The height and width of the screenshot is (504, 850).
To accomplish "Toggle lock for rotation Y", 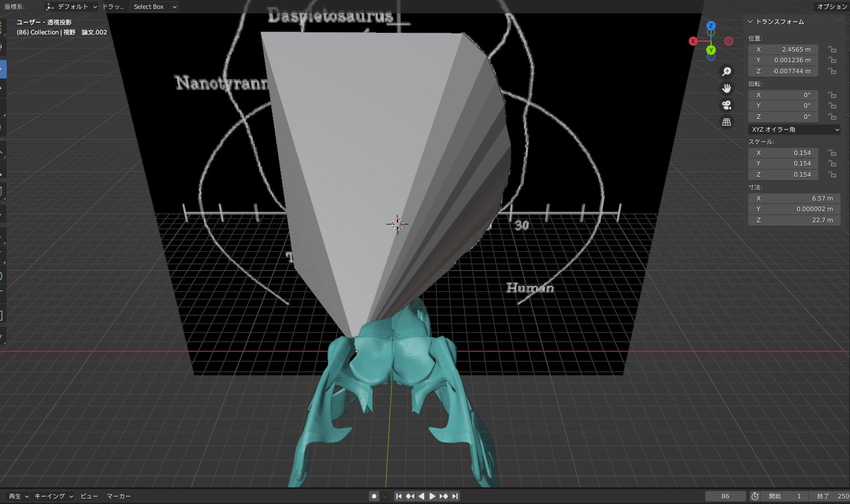I will tap(832, 106).
